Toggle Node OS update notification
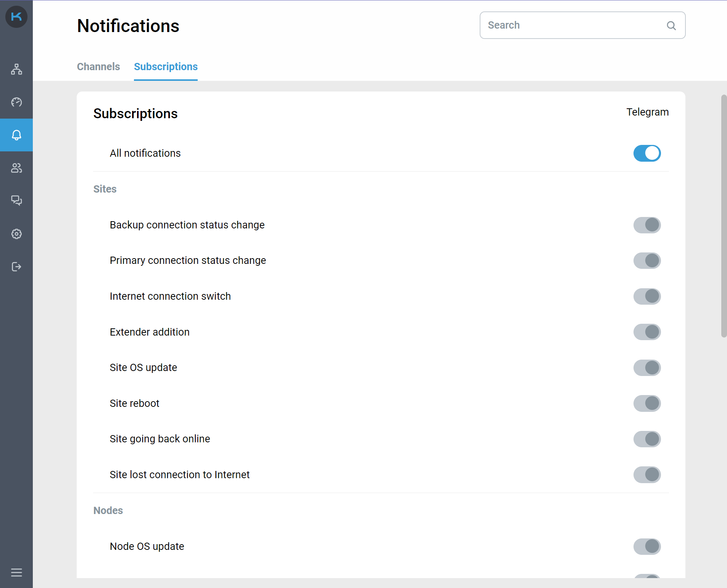Image resolution: width=727 pixels, height=588 pixels. [647, 546]
